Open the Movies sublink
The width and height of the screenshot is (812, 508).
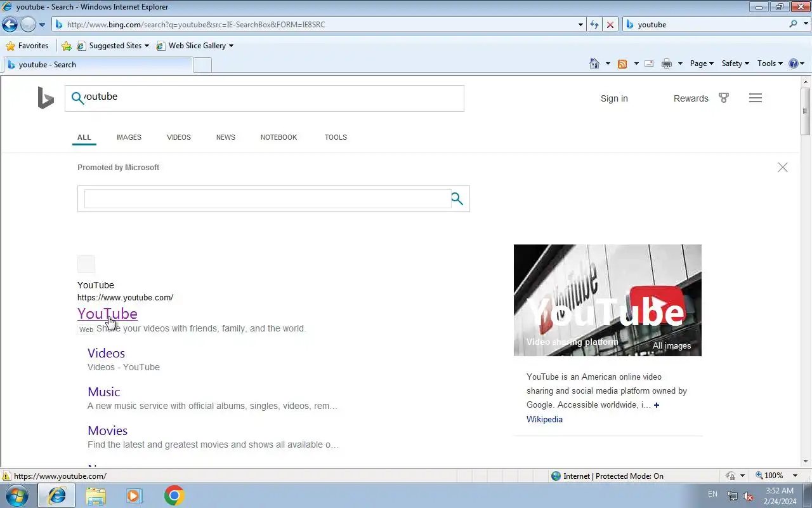click(x=107, y=431)
